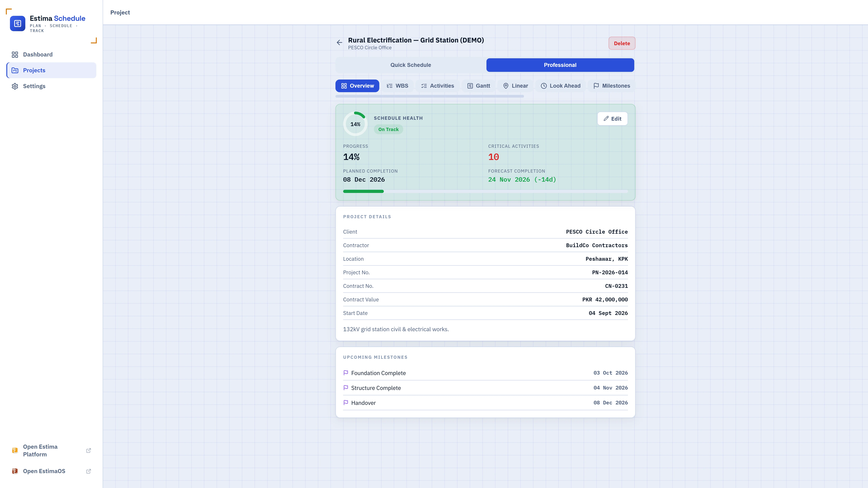Screen dimensions: 868x488
Task: Click the Open Estima Platform orange icon
Action: click(15, 450)
